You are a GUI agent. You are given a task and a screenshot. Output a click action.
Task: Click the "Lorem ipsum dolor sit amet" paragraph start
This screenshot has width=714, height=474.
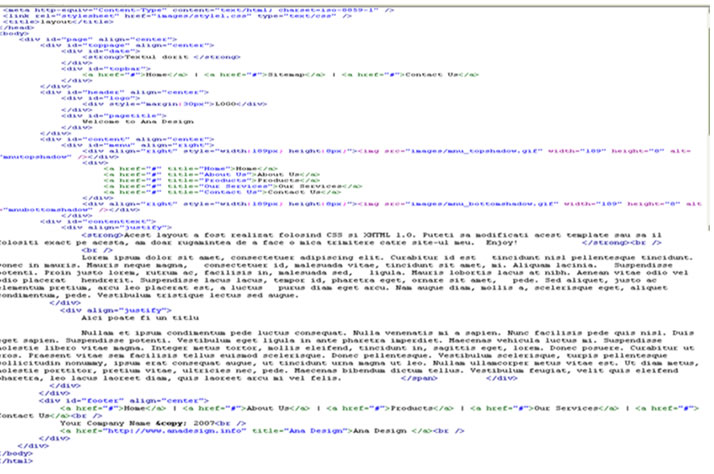tap(154, 258)
